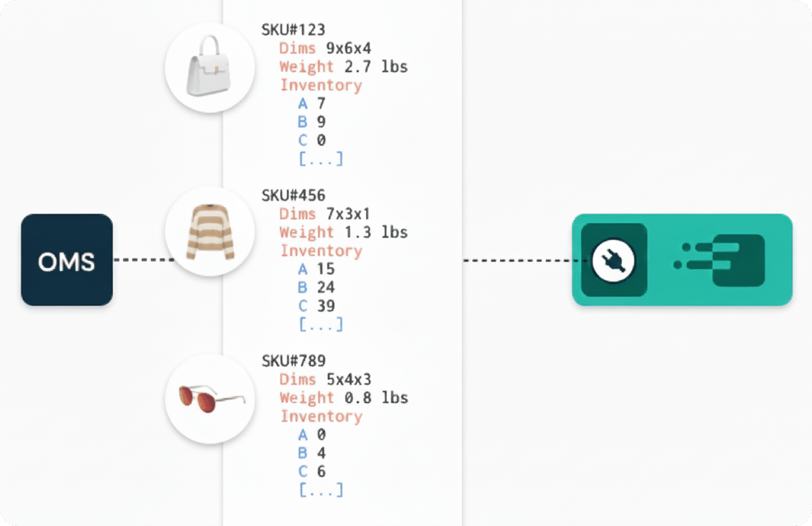Expand the [...] entry below SKU#456 inventory
Viewport: 812px width, 526px height.
coord(321,325)
